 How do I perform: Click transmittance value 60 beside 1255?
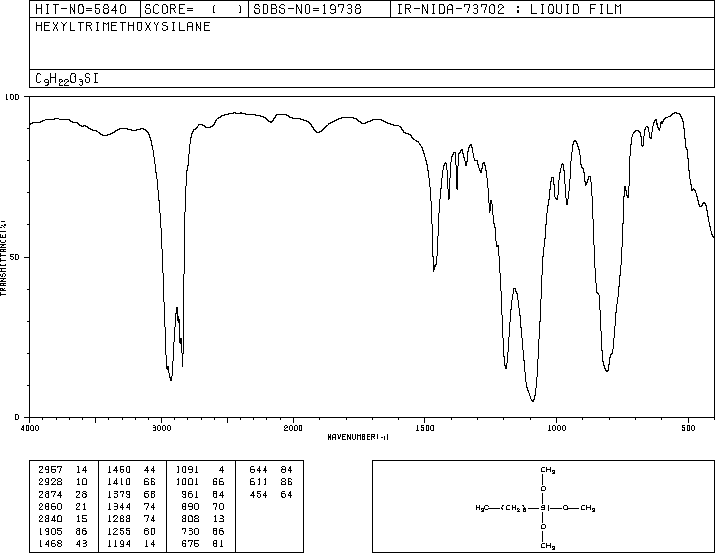click(x=150, y=532)
